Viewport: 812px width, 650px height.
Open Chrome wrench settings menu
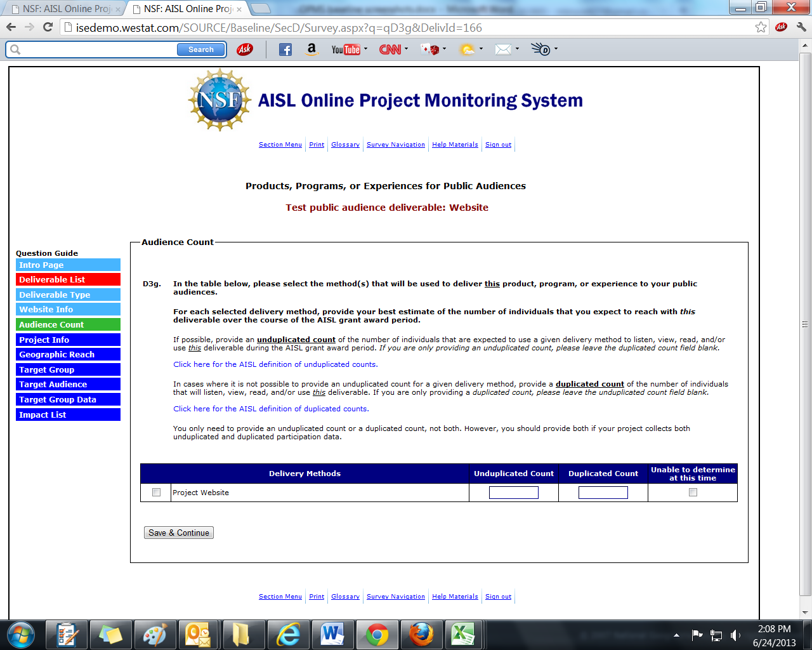click(801, 27)
